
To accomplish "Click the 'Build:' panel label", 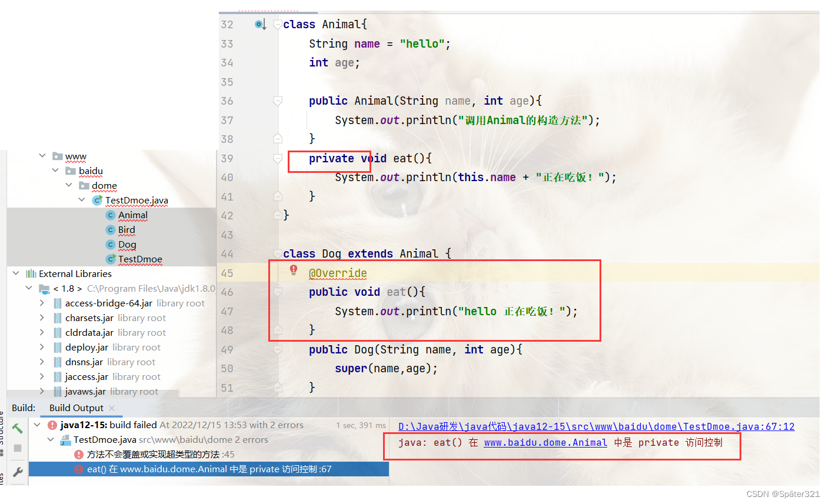I will pos(24,408).
